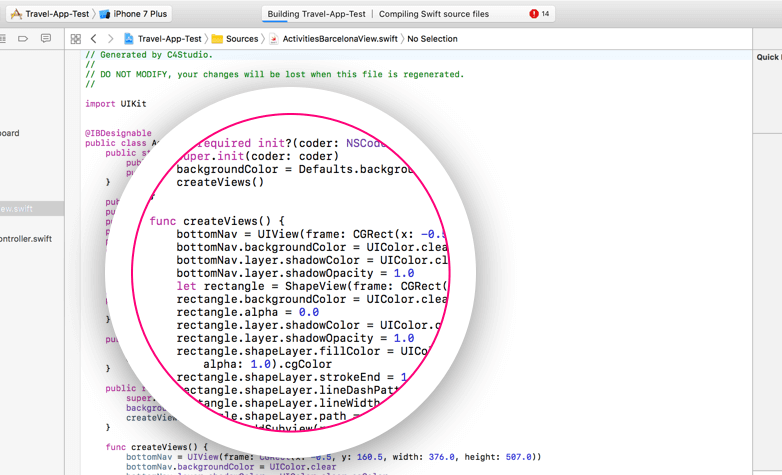Click the Compiling Swift source files status
The height and width of the screenshot is (475, 782).
pyautogui.click(x=434, y=14)
